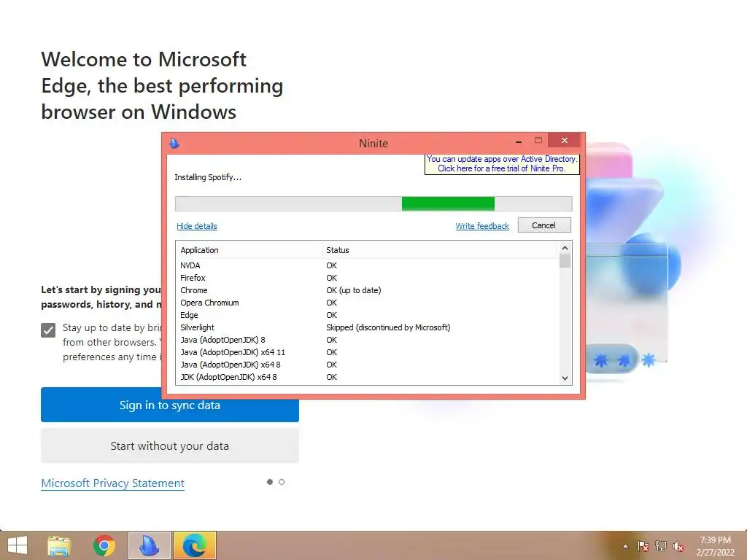Select the first page indicator dot

pos(270,482)
